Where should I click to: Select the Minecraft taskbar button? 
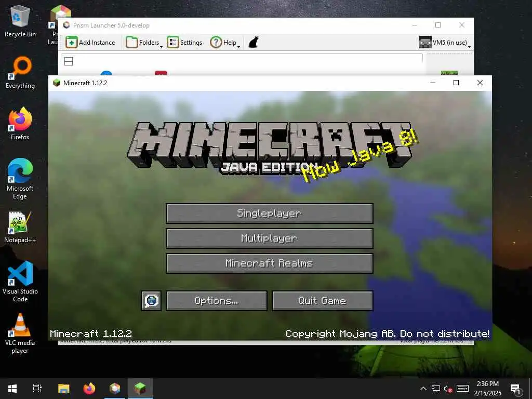(140, 389)
